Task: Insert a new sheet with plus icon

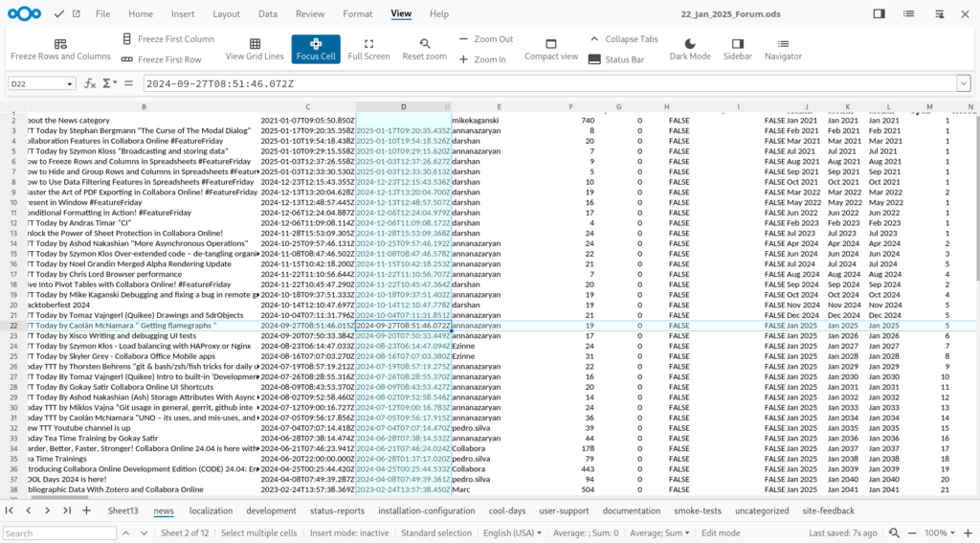Action: click(86, 511)
